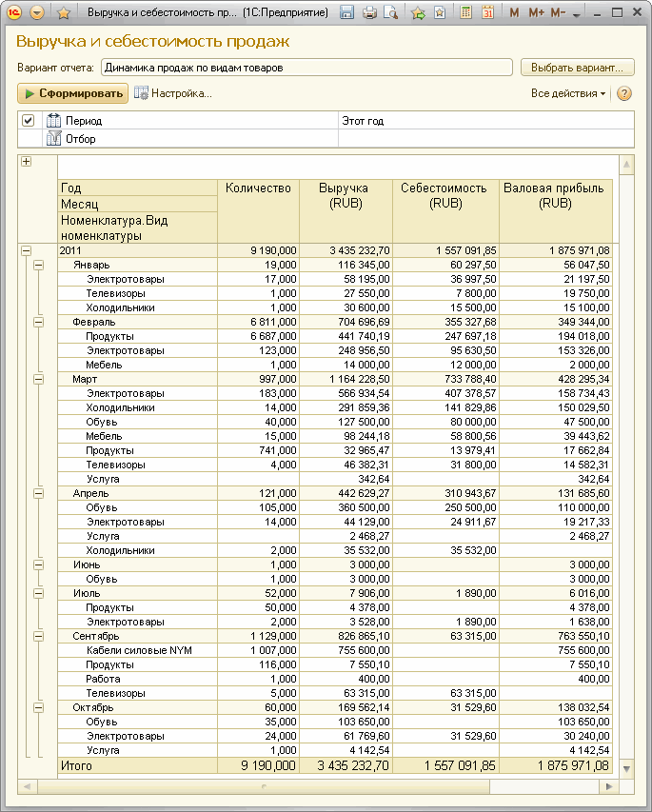652x812 pixels.
Task: Open the Calendar tool
Action: pos(487,13)
